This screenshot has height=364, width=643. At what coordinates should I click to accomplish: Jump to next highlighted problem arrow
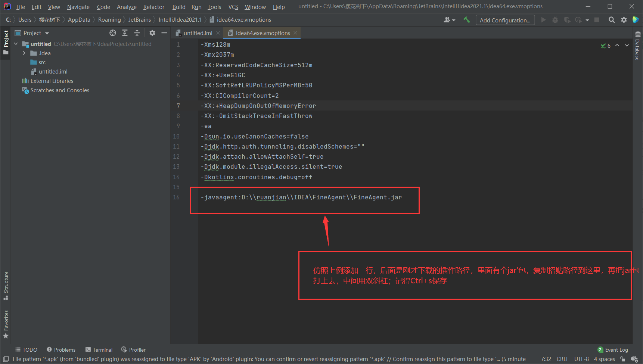click(627, 46)
